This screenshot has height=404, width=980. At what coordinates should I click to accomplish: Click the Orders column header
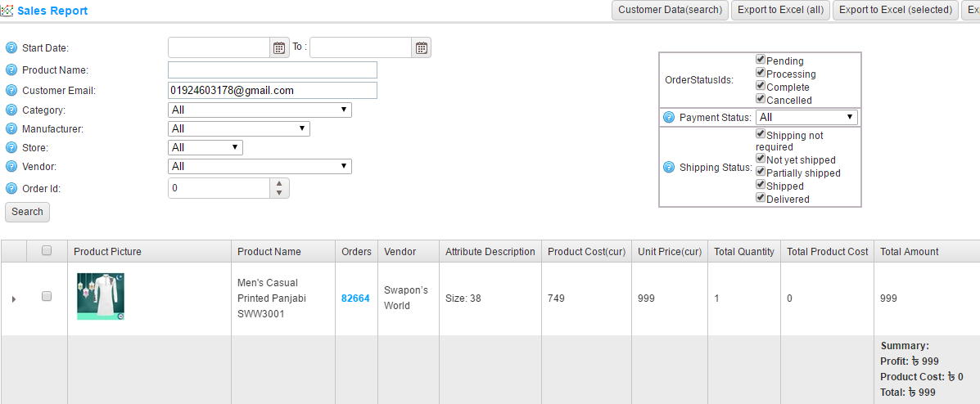click(356, 252)
